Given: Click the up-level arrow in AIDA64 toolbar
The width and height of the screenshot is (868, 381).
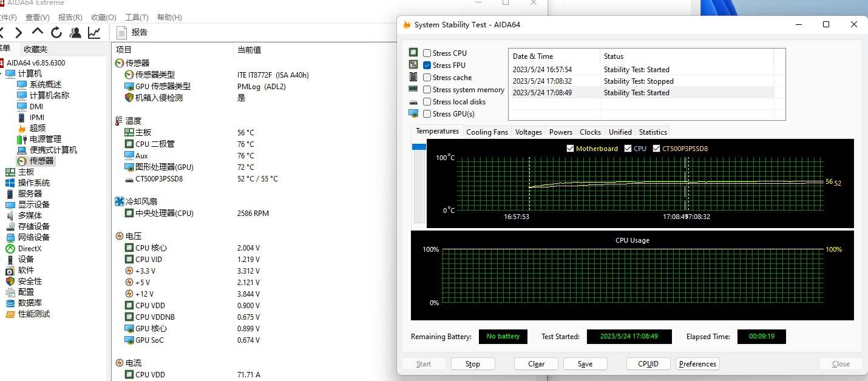Looking at the screenshot, I should click(38, 32).
